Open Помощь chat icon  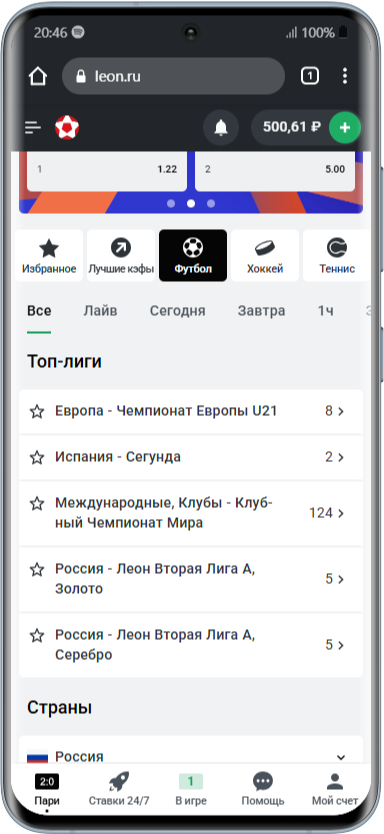point(263,782)
